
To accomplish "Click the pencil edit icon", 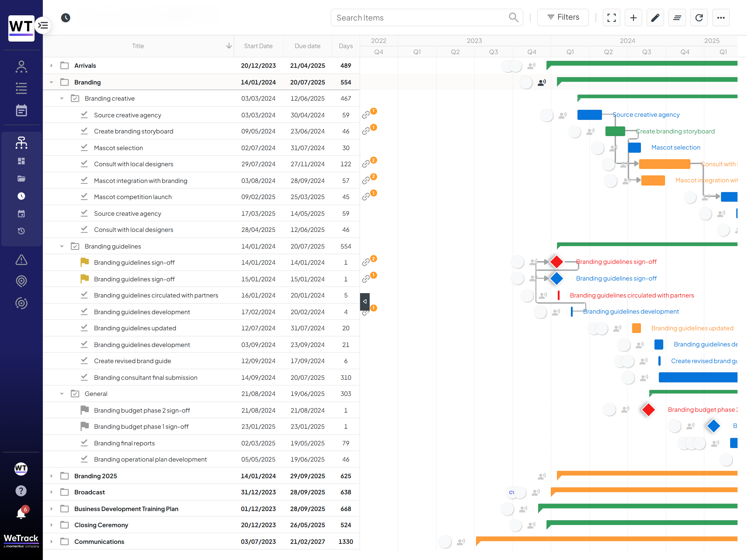I will point(655,17).
